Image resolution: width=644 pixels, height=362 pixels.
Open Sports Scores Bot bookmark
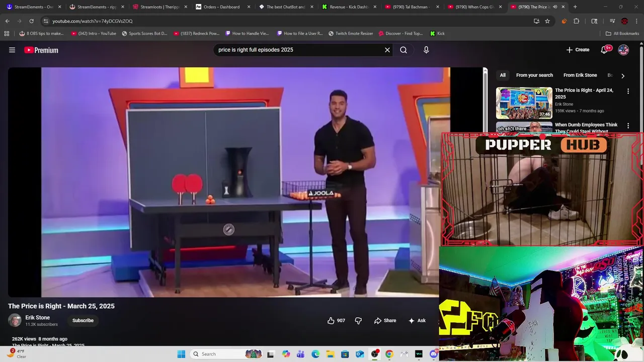pos(144,33)
